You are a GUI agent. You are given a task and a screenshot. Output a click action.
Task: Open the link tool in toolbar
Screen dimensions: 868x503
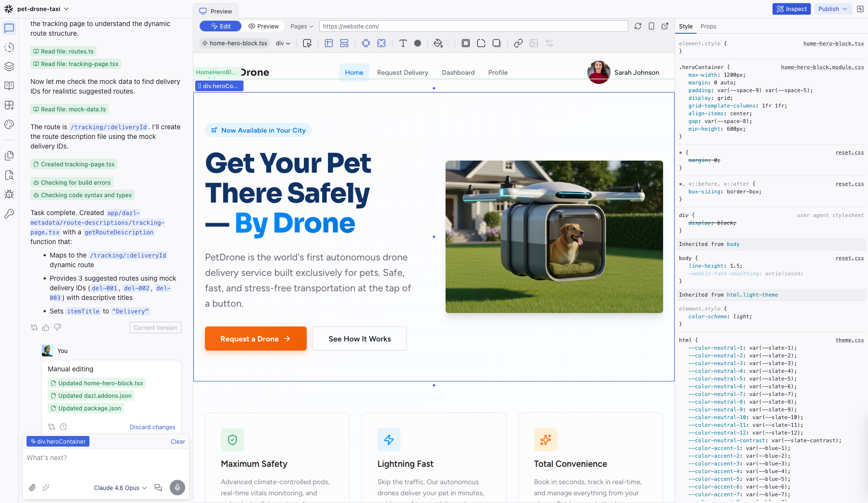point(518,43)
